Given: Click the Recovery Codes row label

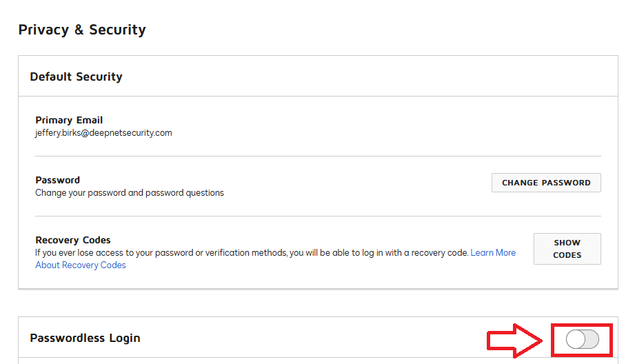Looking at the screenshot, I should 73,240.
